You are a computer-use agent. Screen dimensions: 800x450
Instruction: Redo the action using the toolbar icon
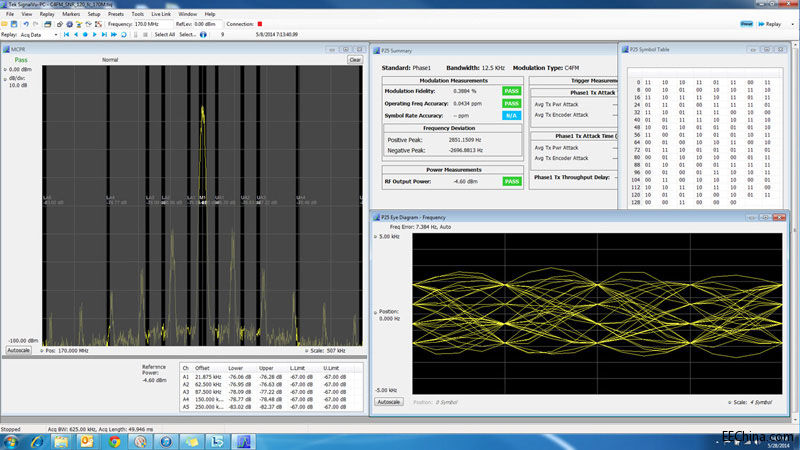point(35,24)
